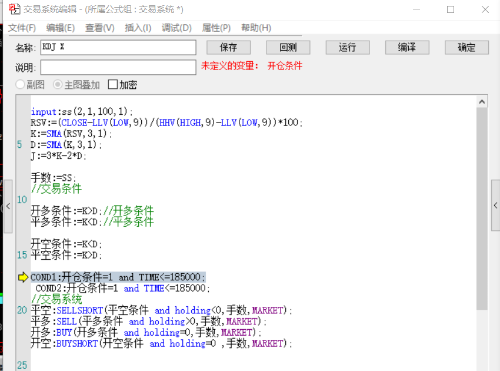Screen dimensions: 500x371
Task: Open the 插入(I) menu
Action: pyautogui.click(x=138, y=28)
